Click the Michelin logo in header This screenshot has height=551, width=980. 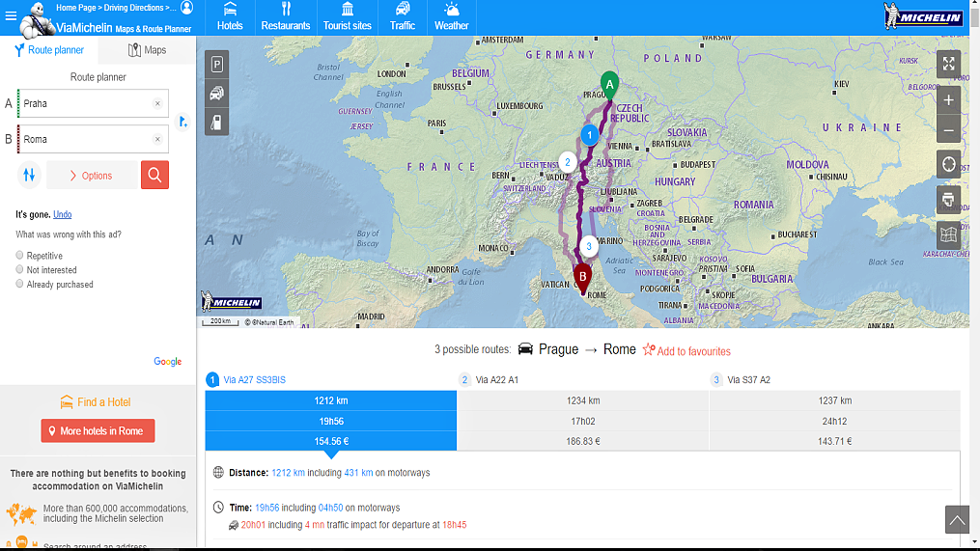(922, 16)
